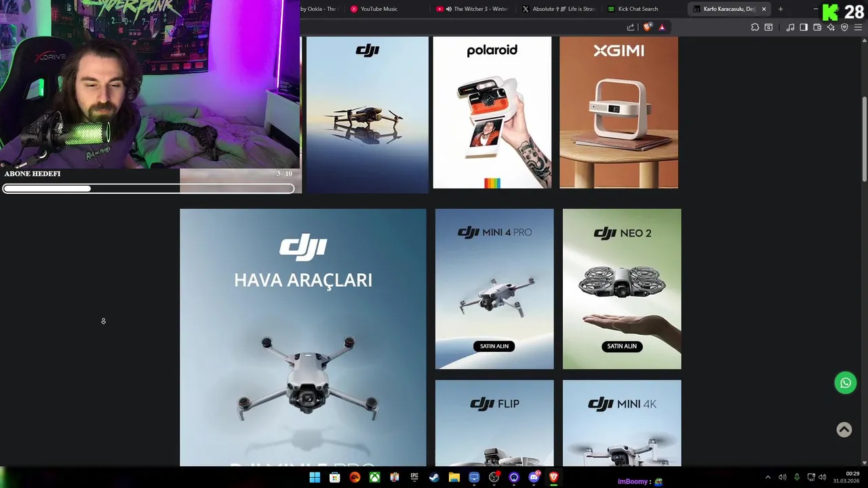The width and height of the screenshot is (868, 488).
Task: Open OBS Studio from taskbar
Action: pos(494,478)
